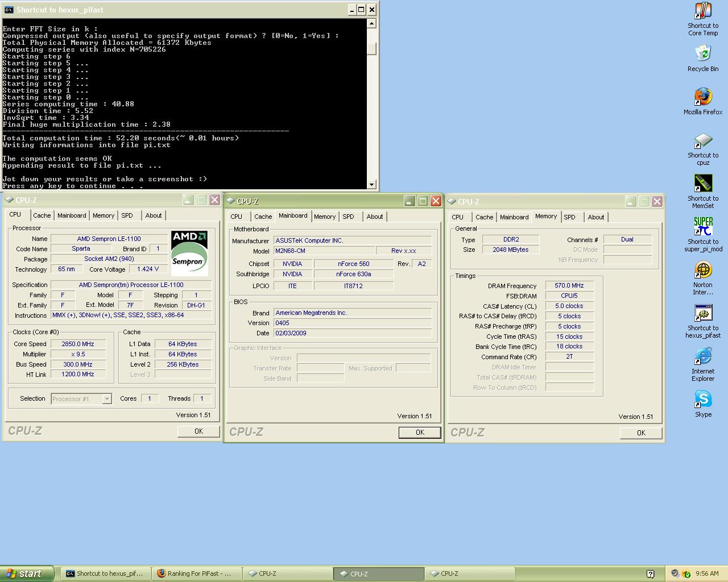This screenshot has width=728, height=582.
Task: Launch Mozilla Firefox from the desktop
Action: [703, 102]
